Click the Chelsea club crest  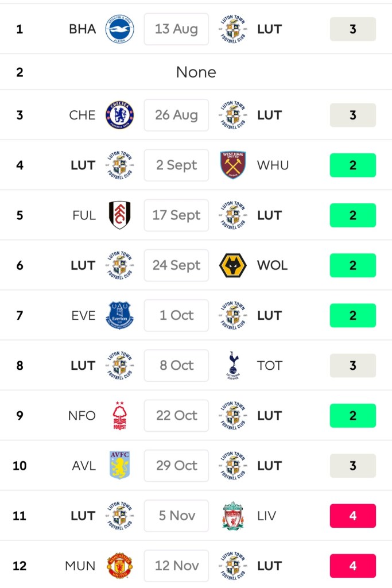pyautogui.click(x=119, y=115)
